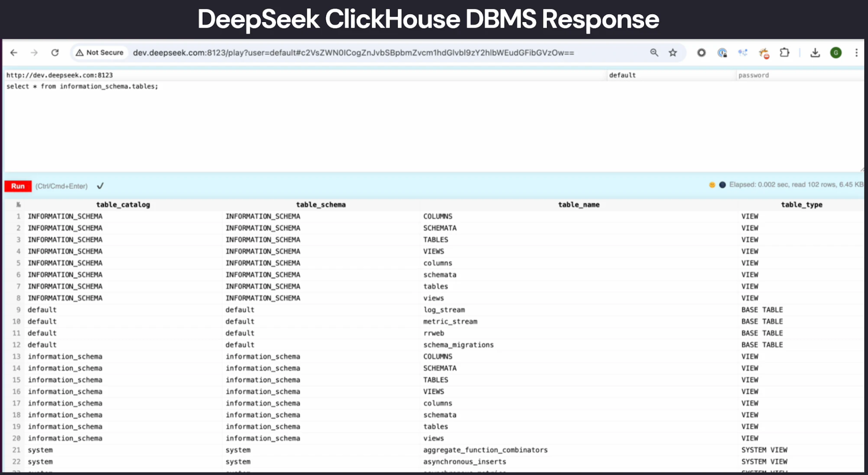Screen dimensions: 868x475
Task: Click the browser back arrow
Action: pyautogui.click(x=14, y=53)
